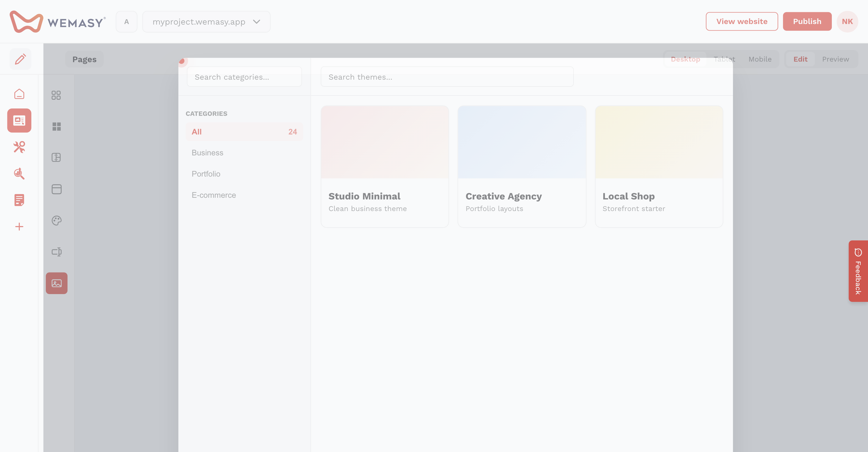Screen dimensions: 868x452
Task: Select Preview mode
Action: click(x=835, y=59)
